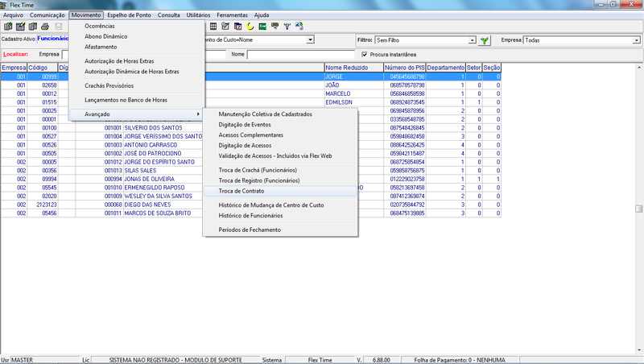This screenshot has height=364, width=644.
Task: Sort by Setor column header
Action: click(473, 68)
